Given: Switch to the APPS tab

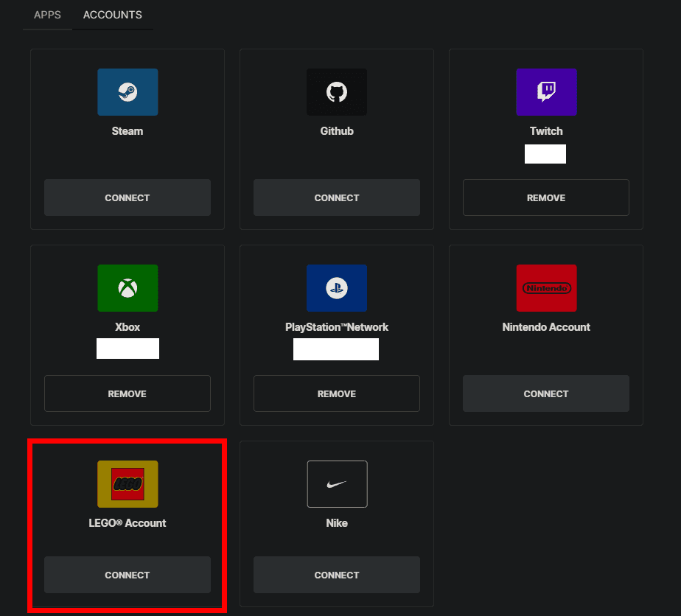Looking at the screenshot, I should pos(47,15).
